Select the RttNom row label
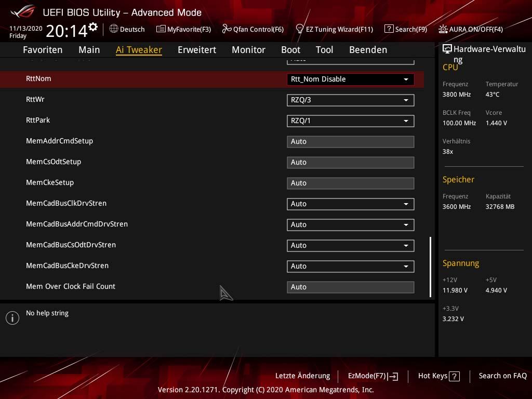The height and width of the screenshot is (399, 532). pos(38,79)
